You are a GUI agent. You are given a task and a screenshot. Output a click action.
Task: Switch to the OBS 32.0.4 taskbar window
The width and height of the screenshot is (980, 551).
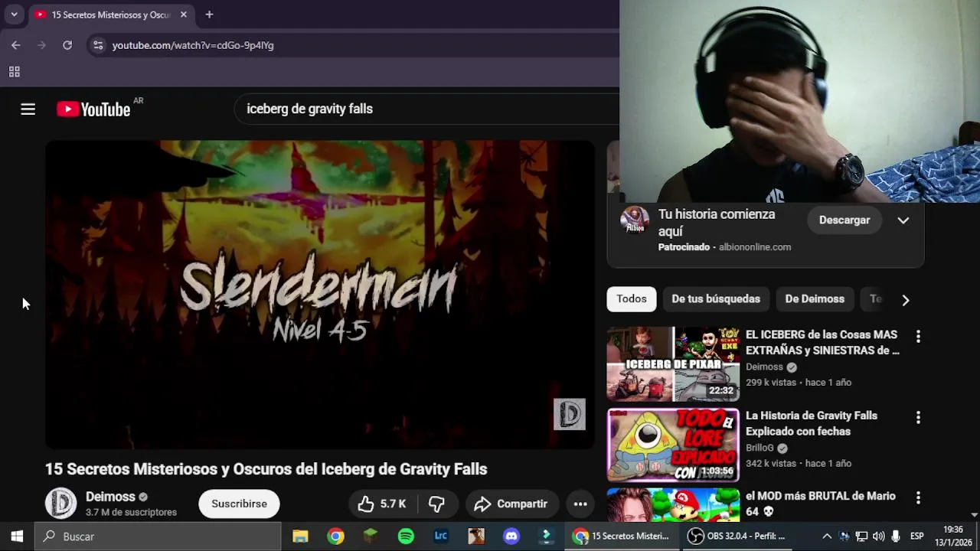(737, 536)
